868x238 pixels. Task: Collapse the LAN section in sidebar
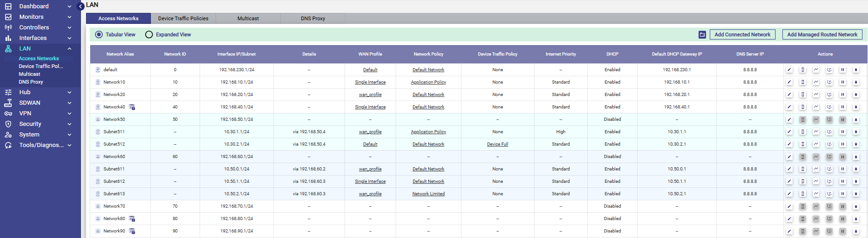click(69, 49)
